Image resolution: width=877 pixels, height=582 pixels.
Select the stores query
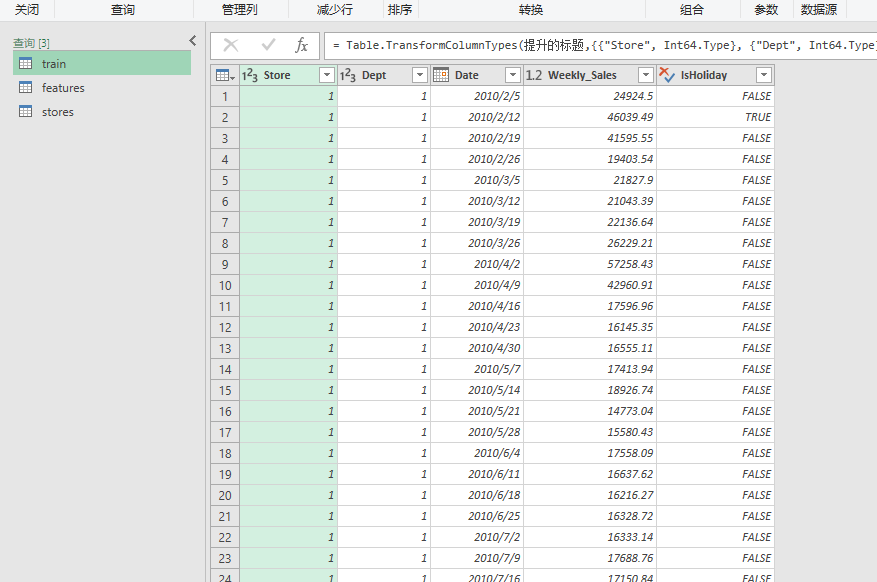tap(102, 111)
